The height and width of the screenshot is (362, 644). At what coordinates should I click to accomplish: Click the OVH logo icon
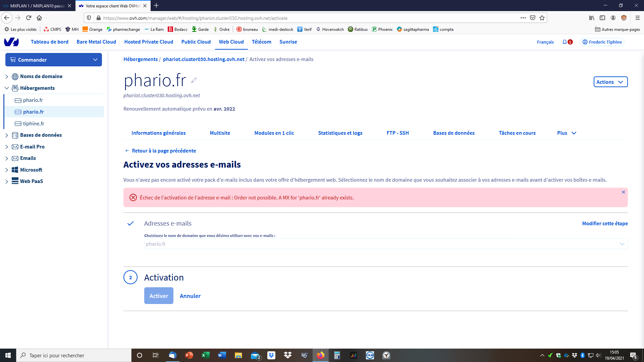tap(11, 42)
